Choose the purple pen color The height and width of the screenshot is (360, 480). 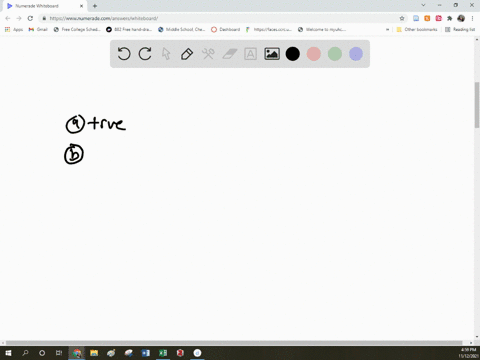pyautogui.click(x=356, y=54)
